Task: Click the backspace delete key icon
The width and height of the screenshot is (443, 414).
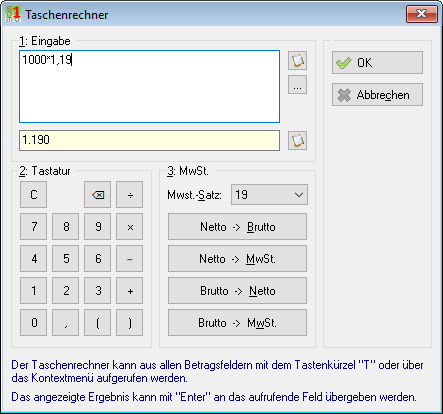Action: click(97, 195)
